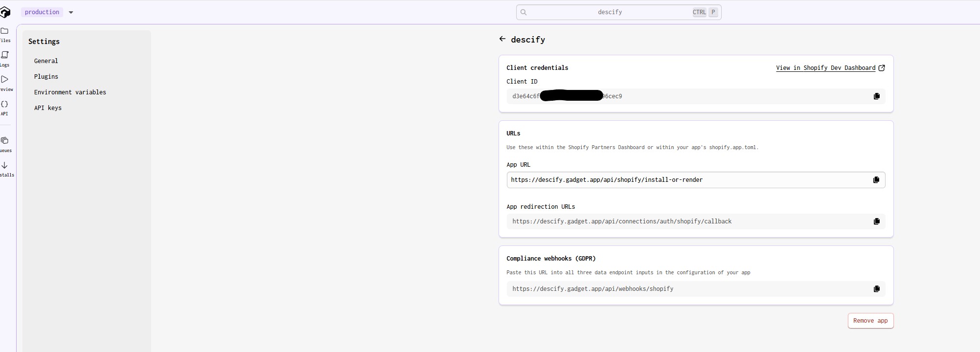Click the App URL input field
This screenshot has width=980, height=352.
click(x=696, y=180)
